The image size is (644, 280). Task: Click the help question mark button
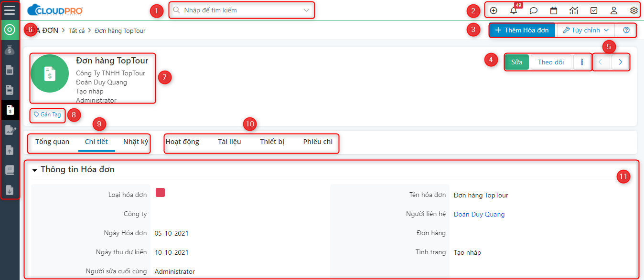pos(626,30)
